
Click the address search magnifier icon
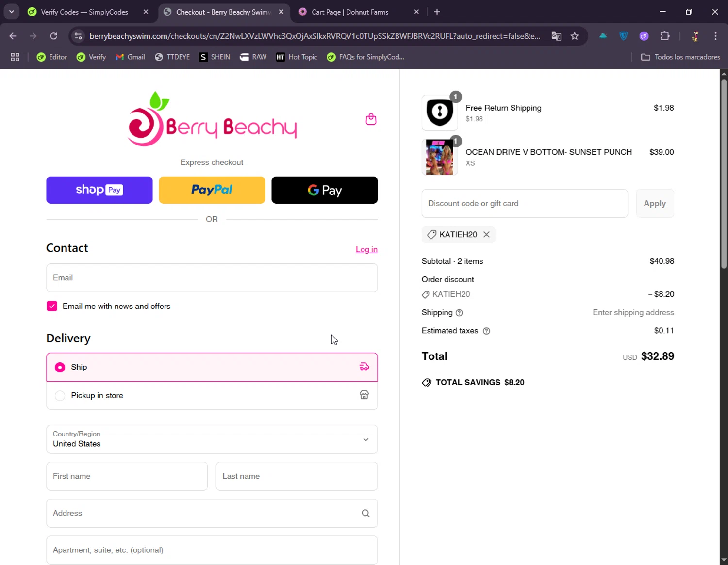pos(365,513)
